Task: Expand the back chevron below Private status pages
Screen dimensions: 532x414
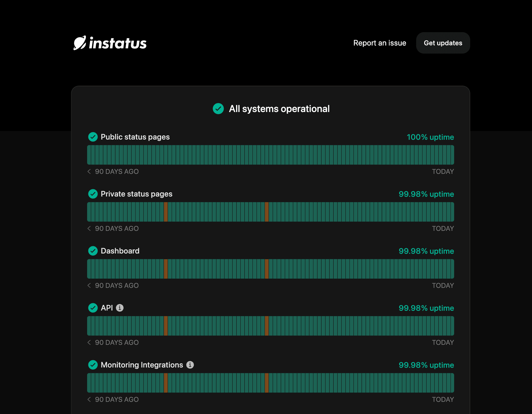Action: pyautogui.click(x=89, y=228)
